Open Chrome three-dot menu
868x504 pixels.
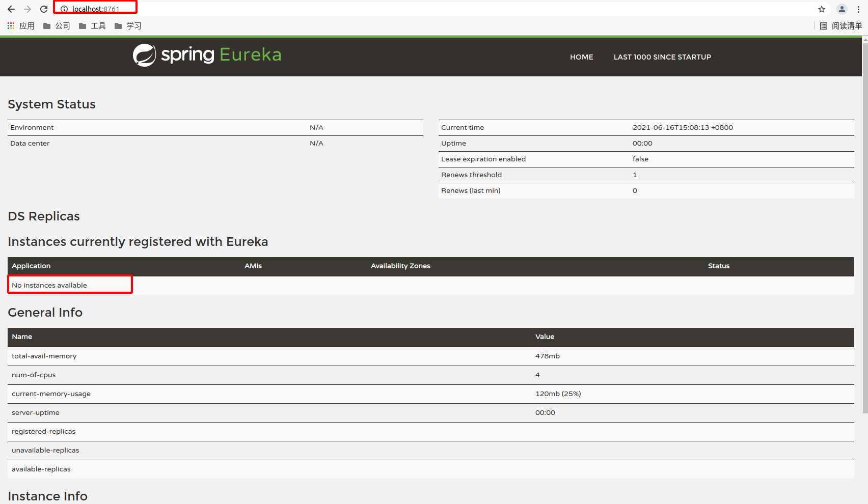[858, 9]
